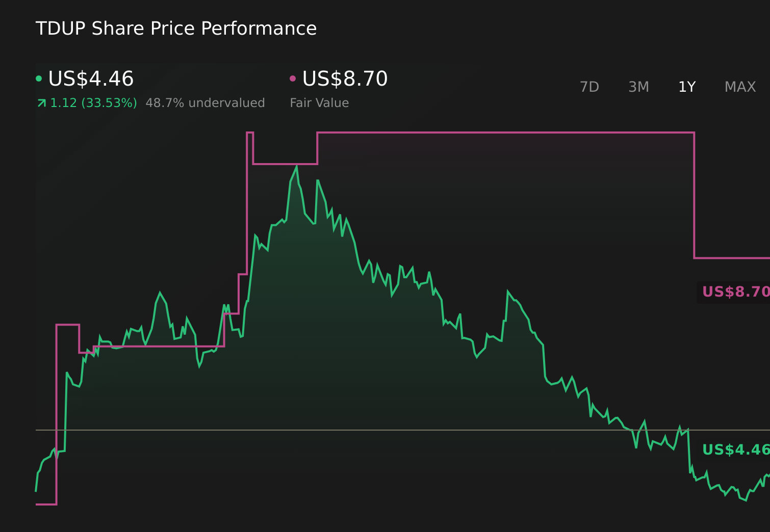
Task: Click the large US$4.46 share price heading
Action: click(x=91, y=79)
